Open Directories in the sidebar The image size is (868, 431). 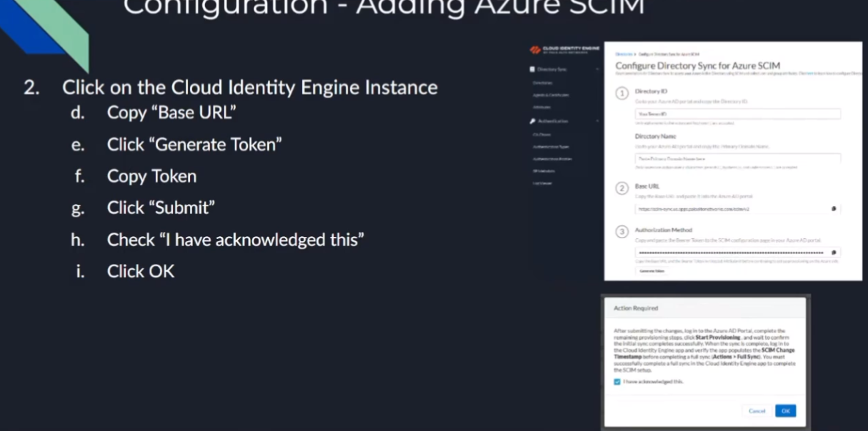pyautogui.click(x=543, y=83)
